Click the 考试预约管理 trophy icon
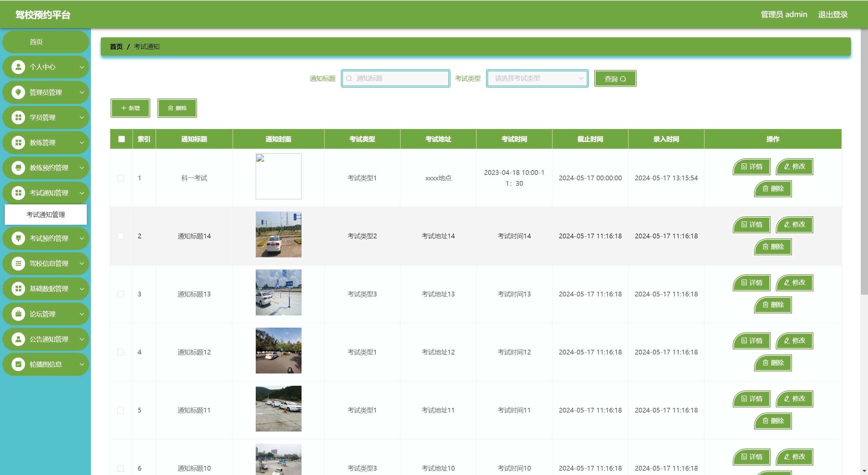 (18, 238)
